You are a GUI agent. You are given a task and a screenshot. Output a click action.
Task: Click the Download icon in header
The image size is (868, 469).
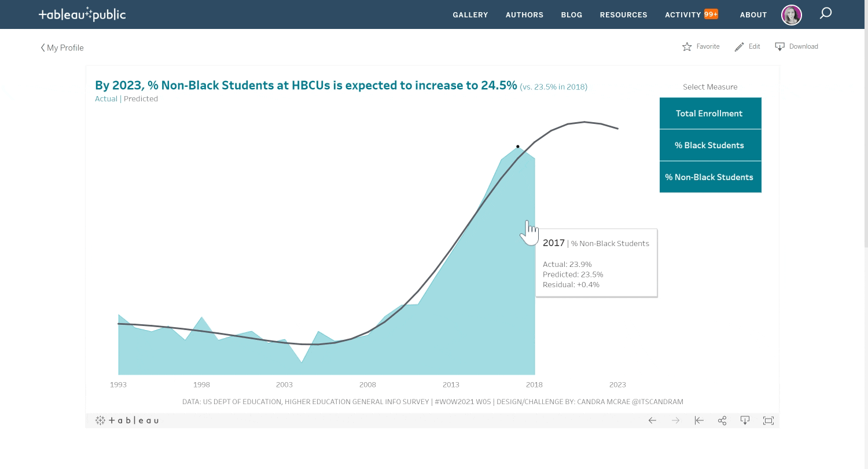tap(779, 47)
